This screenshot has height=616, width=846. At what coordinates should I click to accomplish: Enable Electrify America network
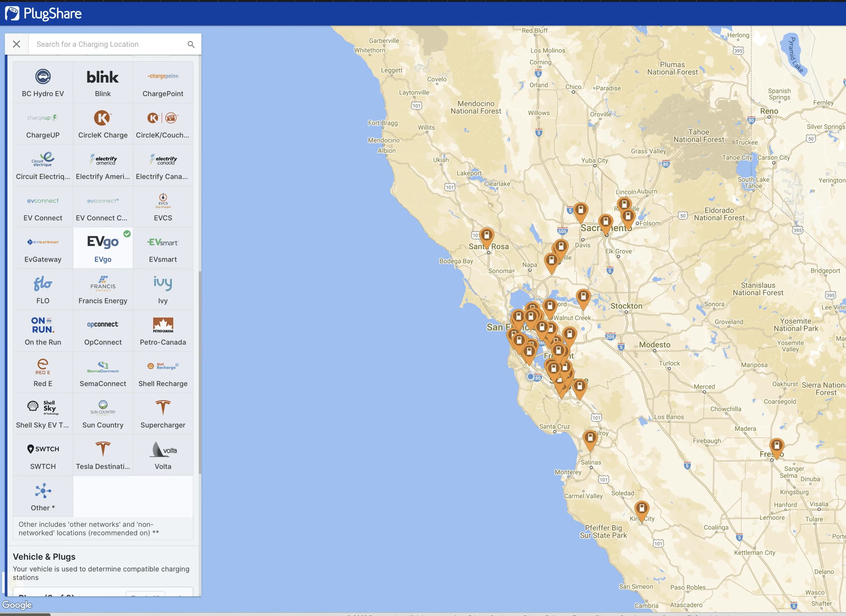point(103,165)
